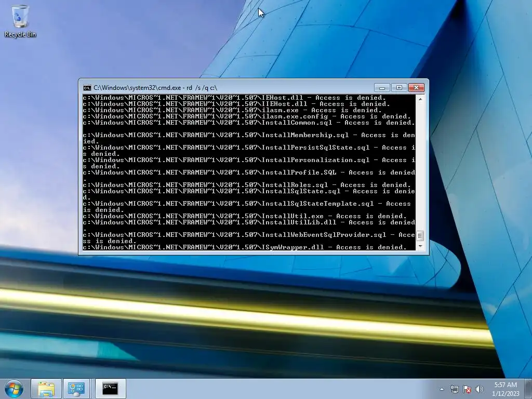Click the ilasm.exe.config output line
Screen dimensions: 532x399
247,116
